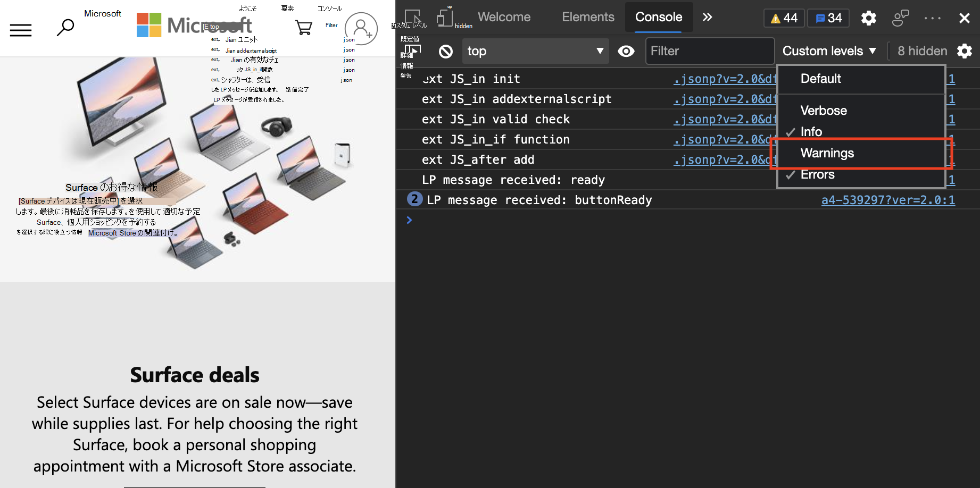Click the Surface deals description paragraph
Screen dimensions: 980x488
195,434
